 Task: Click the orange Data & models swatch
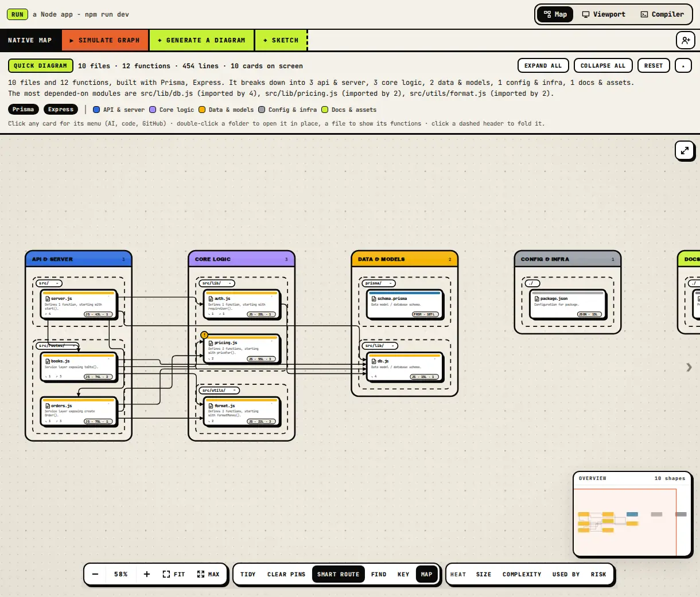pos(202,110)
